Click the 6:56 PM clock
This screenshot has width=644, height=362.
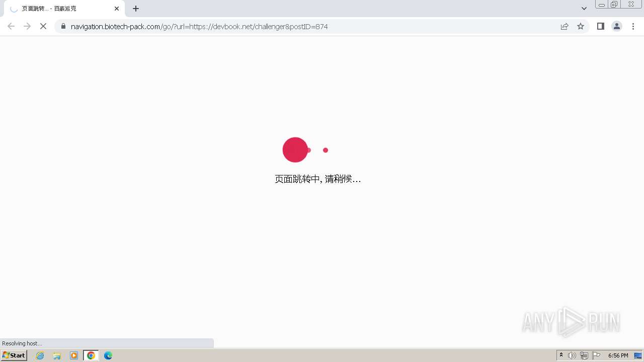[x=618, y=355]
